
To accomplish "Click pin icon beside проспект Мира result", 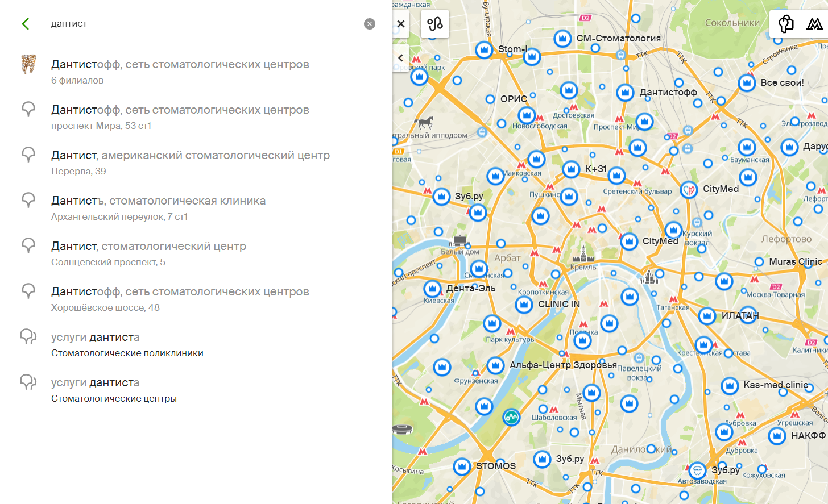I will click(x=28, y=109).
